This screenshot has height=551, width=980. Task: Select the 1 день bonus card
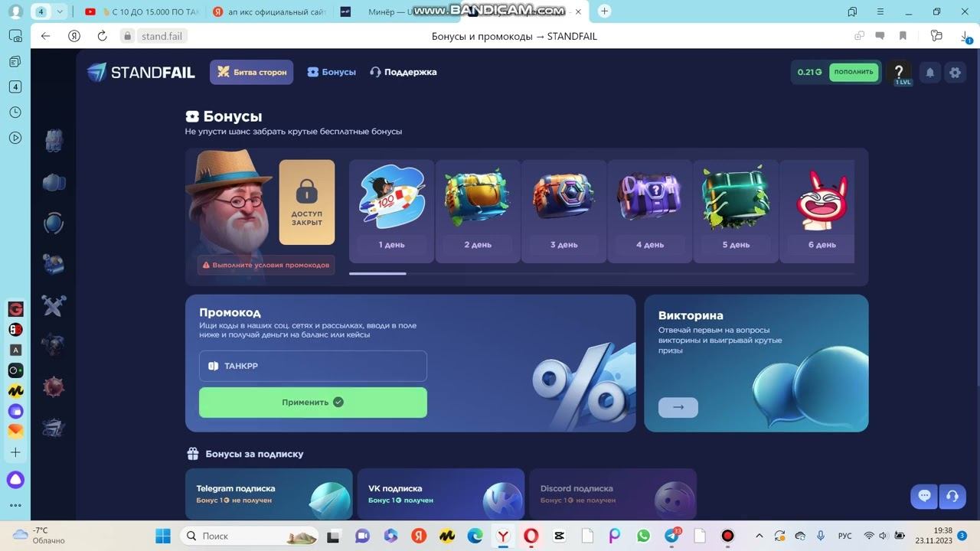tap(391, 210)
